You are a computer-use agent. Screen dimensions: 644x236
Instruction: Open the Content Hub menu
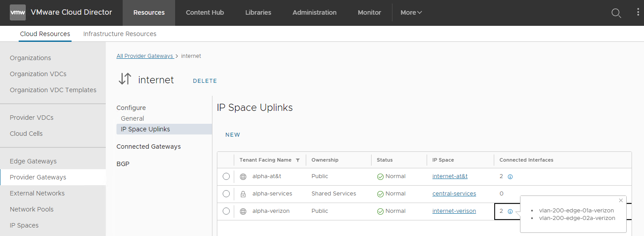pos(205,12)
